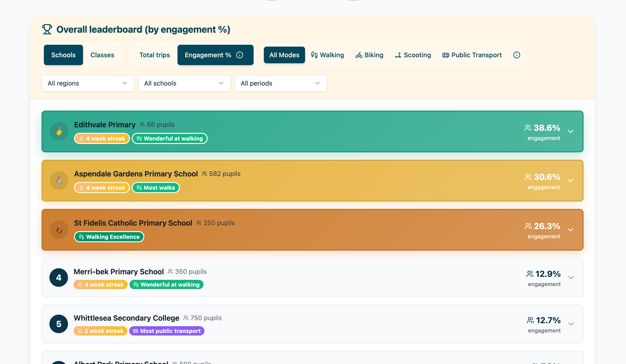Click the Most walks badge
The width and height of the screenshot is (626, 364).
(156, 188)
